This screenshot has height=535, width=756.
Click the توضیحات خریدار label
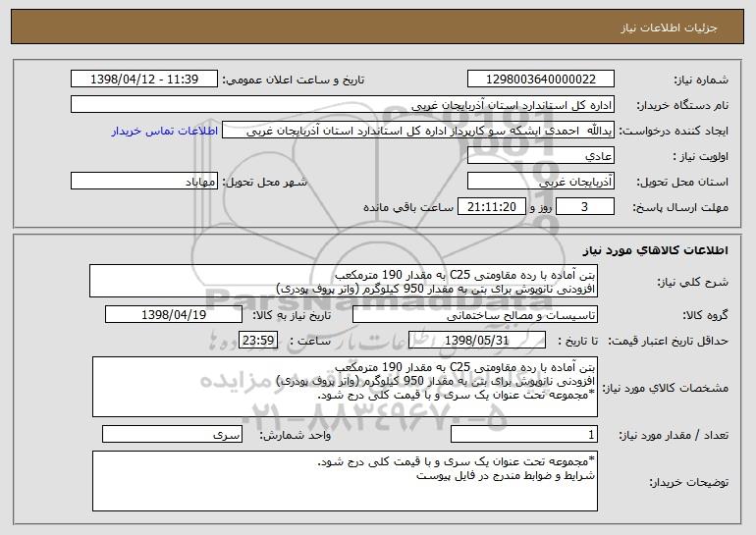[x=689, y=482]
